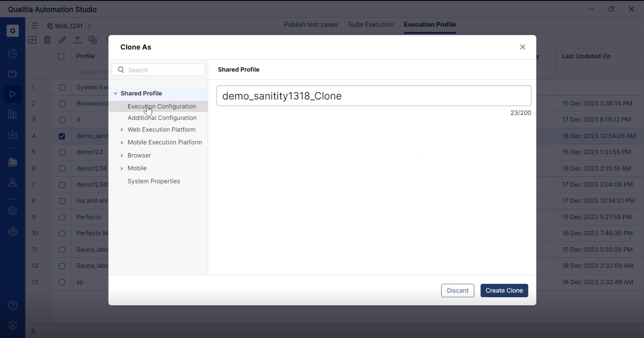
Task: Expand the Web Execution Platform node
Action: [122, 130]
